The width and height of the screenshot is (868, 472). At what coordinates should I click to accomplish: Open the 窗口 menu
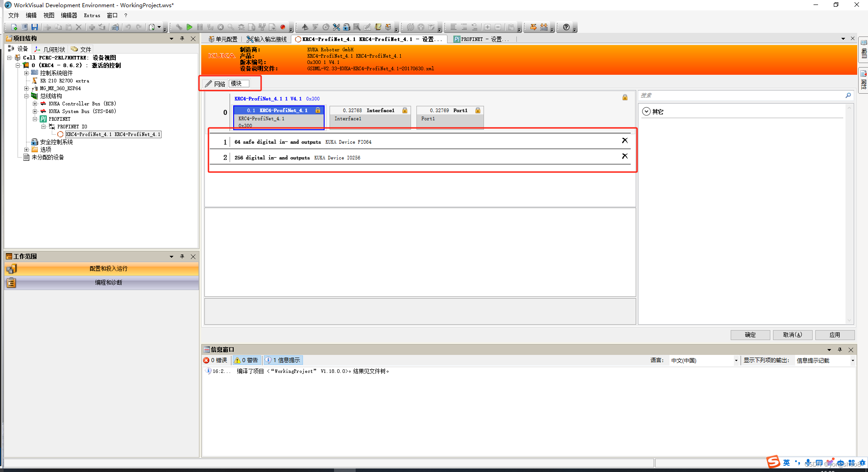coord(112,15)
